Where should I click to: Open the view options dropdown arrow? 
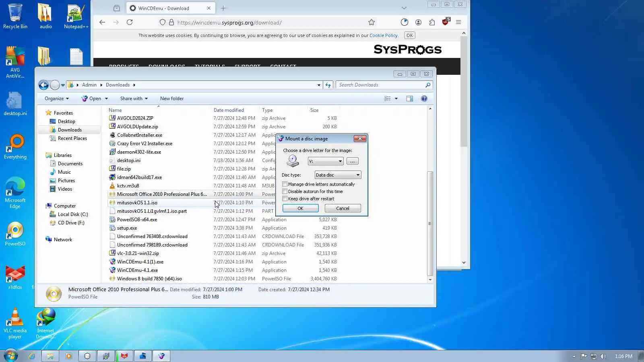point(396,99)
